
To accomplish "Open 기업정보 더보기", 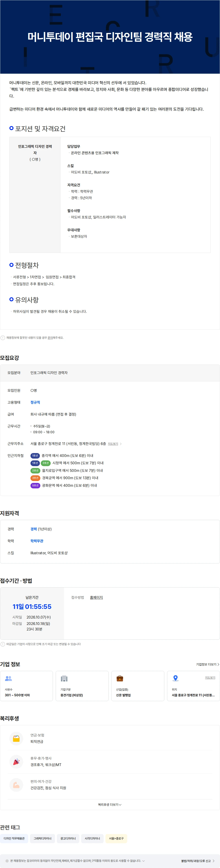I will (208, 664).
